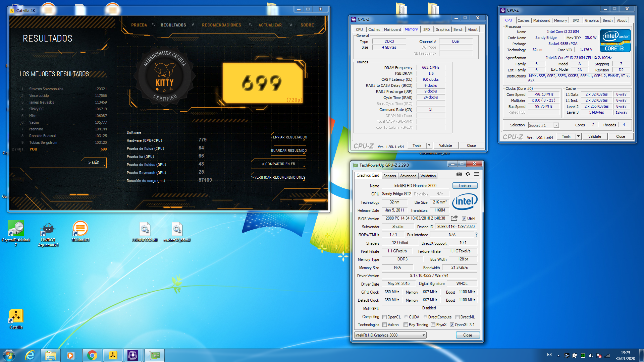The height and width of the screenshot is (362, 644).
Task: Open the PRUEBA menu in Catzilla
Action: click(139, 25)
